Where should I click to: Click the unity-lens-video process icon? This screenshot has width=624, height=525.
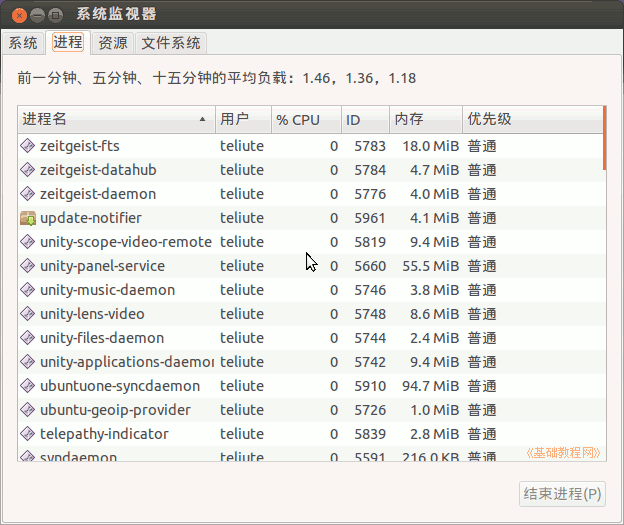(x=28, y=314)
